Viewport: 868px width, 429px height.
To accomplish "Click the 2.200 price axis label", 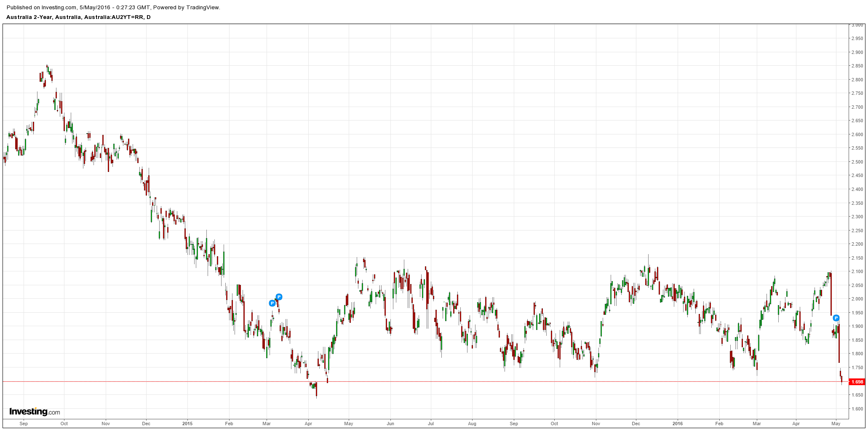I will click(857, 244).
